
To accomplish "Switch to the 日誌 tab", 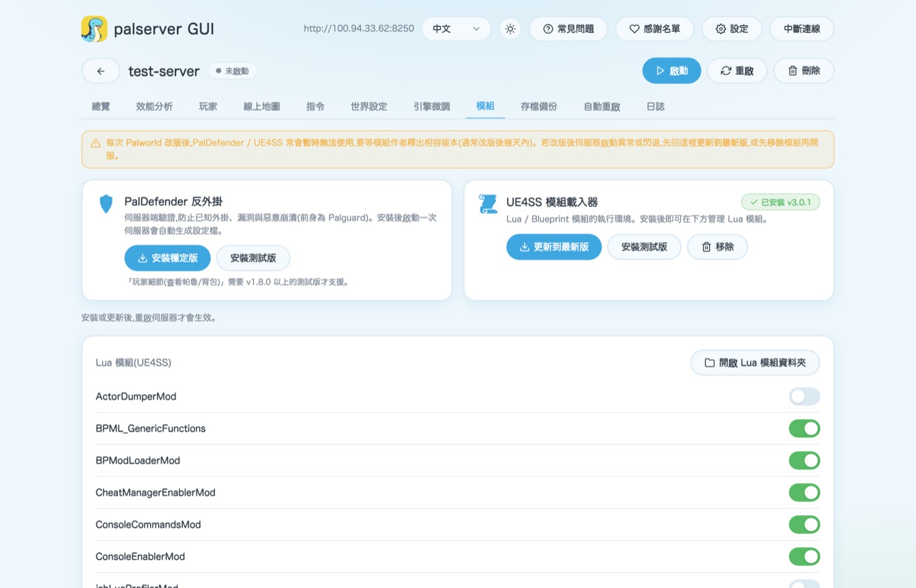I will [655, 106].
